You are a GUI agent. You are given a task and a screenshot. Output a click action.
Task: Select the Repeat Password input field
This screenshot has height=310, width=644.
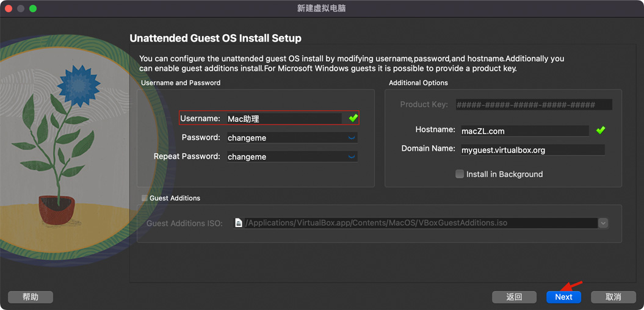coord(284,157)
